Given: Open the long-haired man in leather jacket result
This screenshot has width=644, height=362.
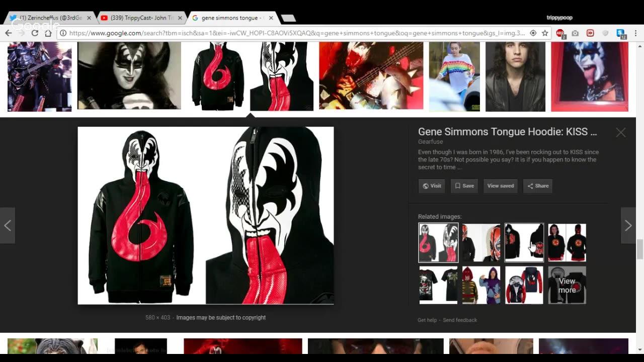Looking at the screenshot, I should point(515,76).
